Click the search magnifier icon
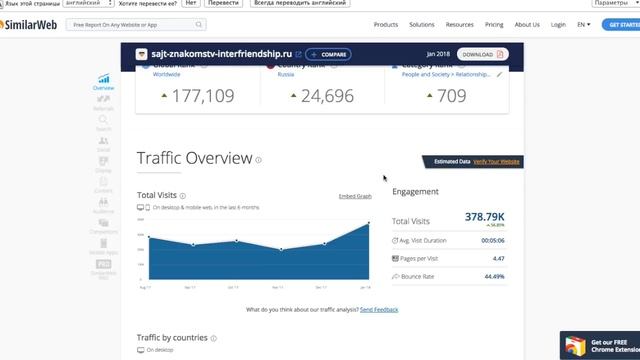Screen dimensions: 640x360 click(x=198, y=24)
